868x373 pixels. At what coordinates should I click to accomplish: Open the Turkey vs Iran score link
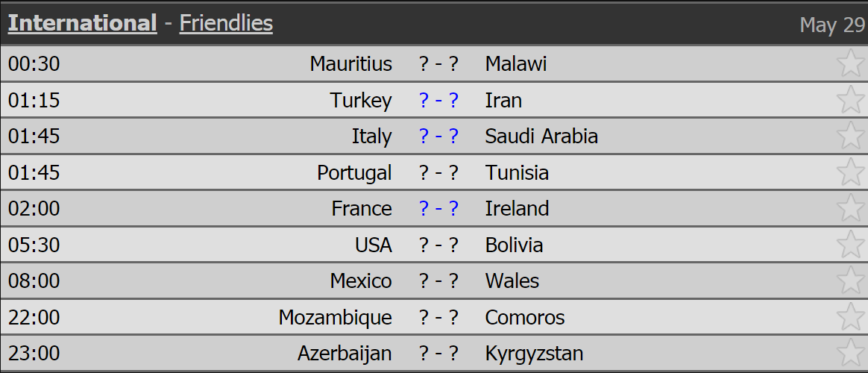(x=439, y=100)
